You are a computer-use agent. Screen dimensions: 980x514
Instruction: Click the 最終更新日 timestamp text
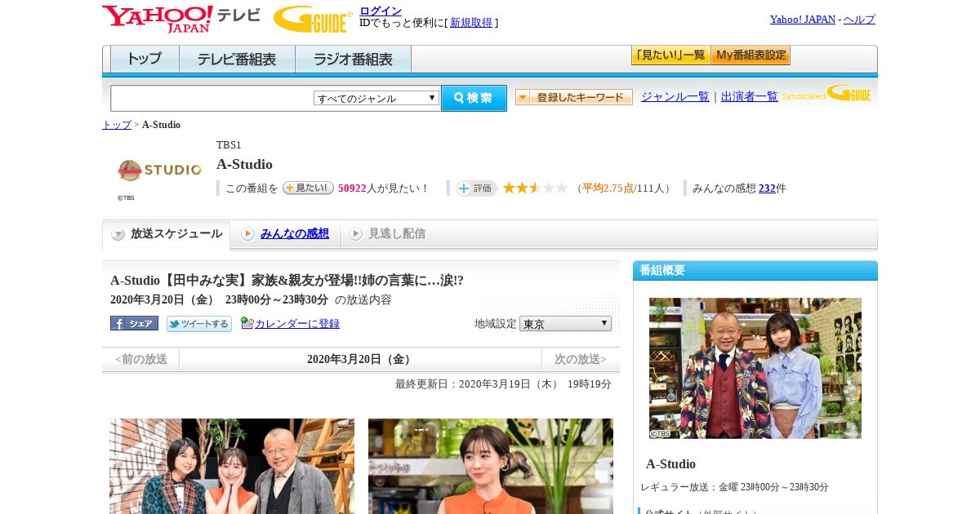tap(503, 384)
